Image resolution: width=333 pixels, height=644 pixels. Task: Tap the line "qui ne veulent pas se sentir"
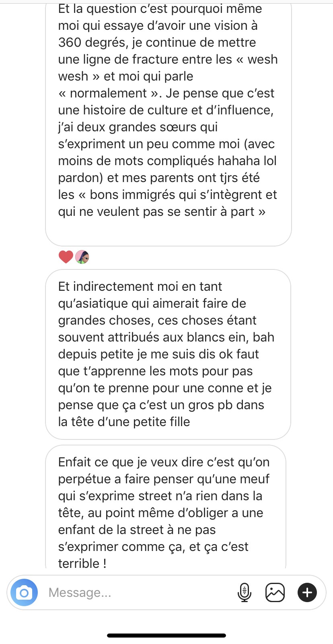162,211
